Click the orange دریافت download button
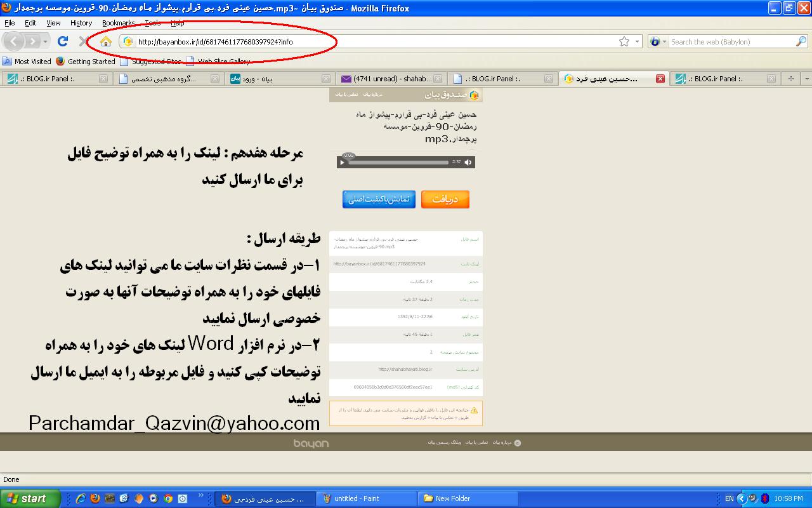This screenshot has height=508, width=812. tap(445, 199)
